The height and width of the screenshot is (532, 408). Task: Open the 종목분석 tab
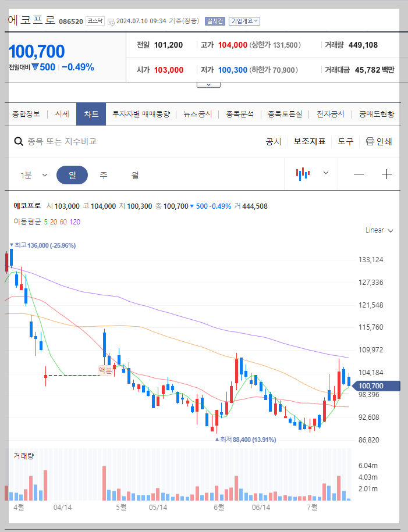click(x=240, y=114)
